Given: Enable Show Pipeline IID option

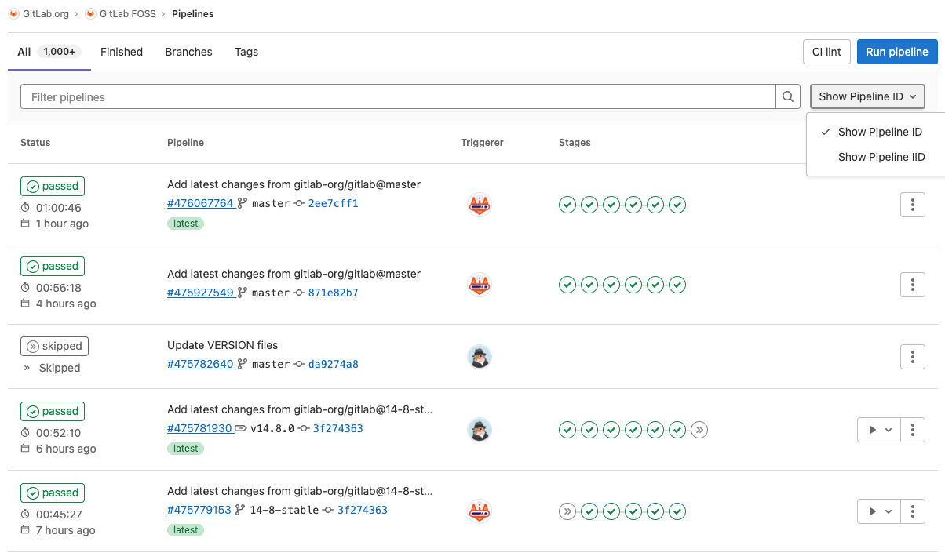Looking at the screenshot, I should click(881, 157).
